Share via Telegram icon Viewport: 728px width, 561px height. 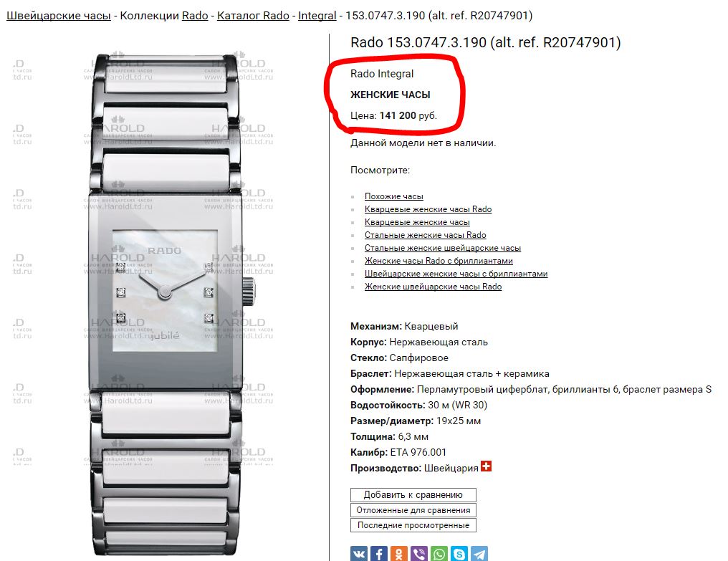(x=479, y=554)
